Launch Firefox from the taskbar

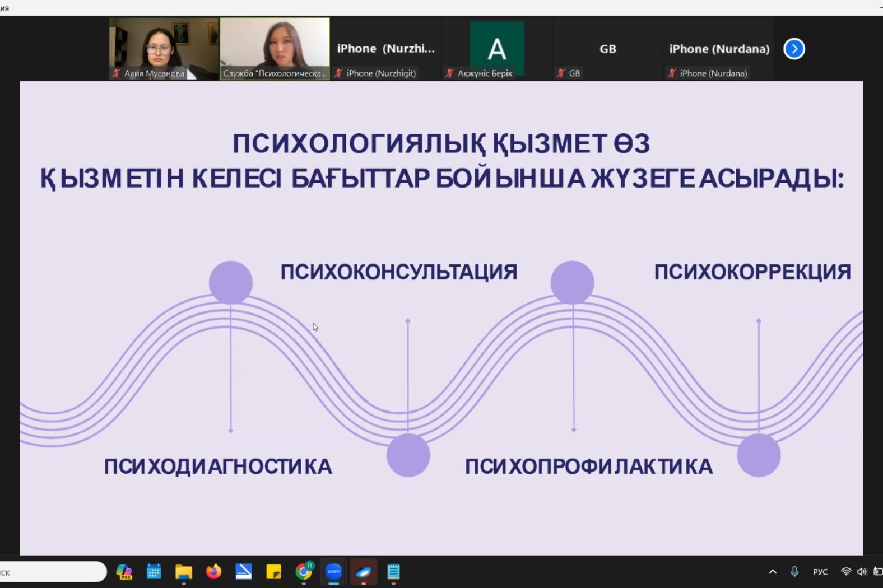213,572
